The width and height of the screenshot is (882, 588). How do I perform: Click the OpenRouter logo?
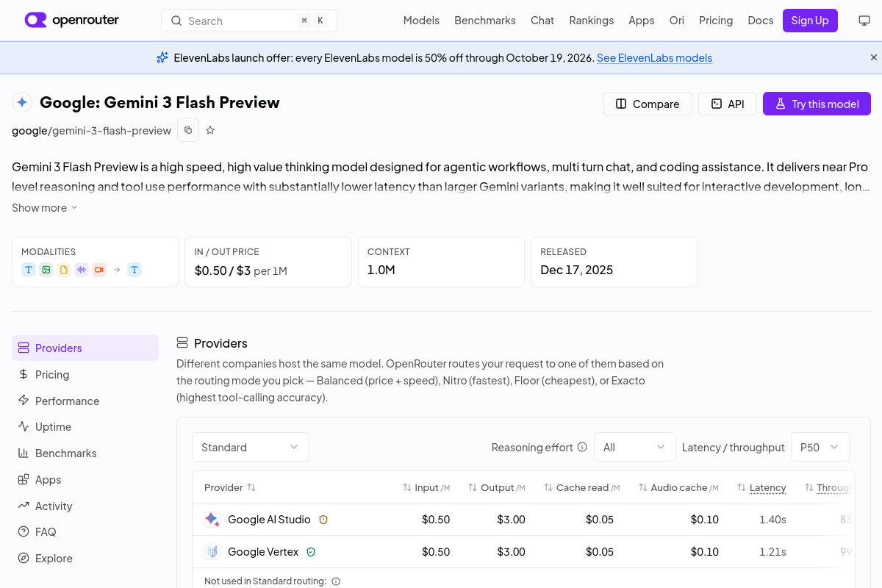click(x=71, y=20)
